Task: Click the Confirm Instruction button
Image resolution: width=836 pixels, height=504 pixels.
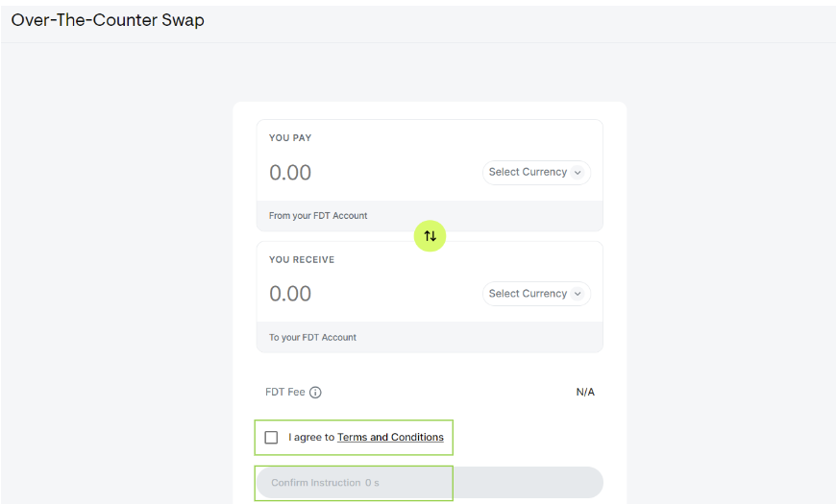Action: tap(430, 483)
